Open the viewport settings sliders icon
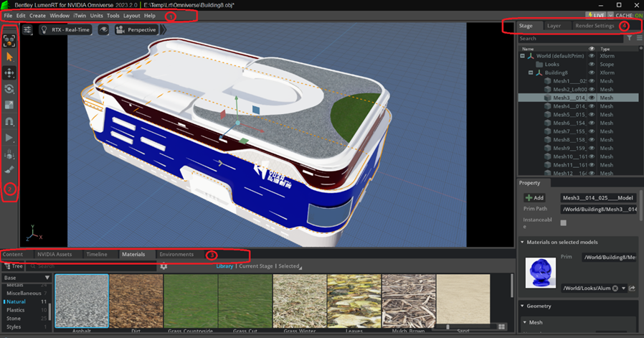This screenshot has width=644, height=338. click(x=27, y=29)
